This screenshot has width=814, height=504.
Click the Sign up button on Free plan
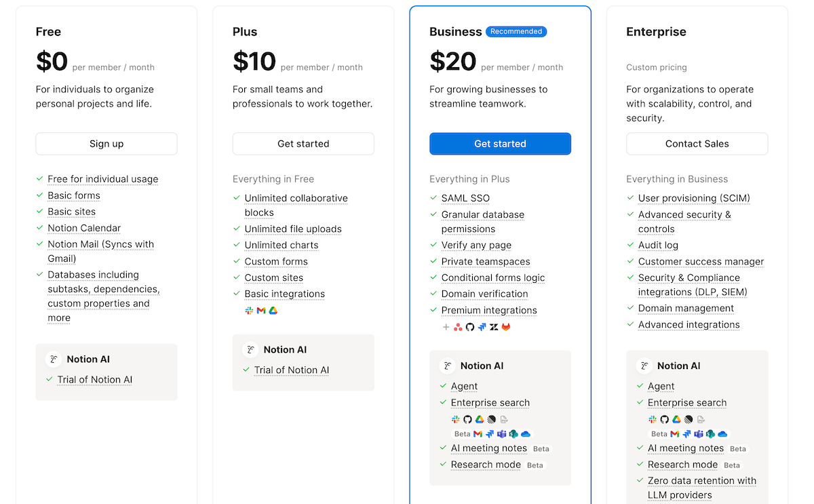pyautogui.click(x=106, y=144)
